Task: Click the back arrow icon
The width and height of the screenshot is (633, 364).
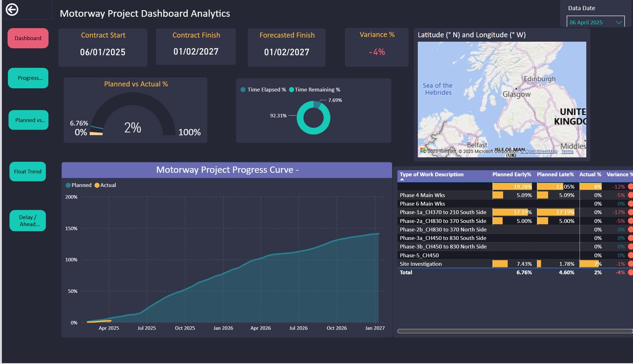Action: point(12,9)
